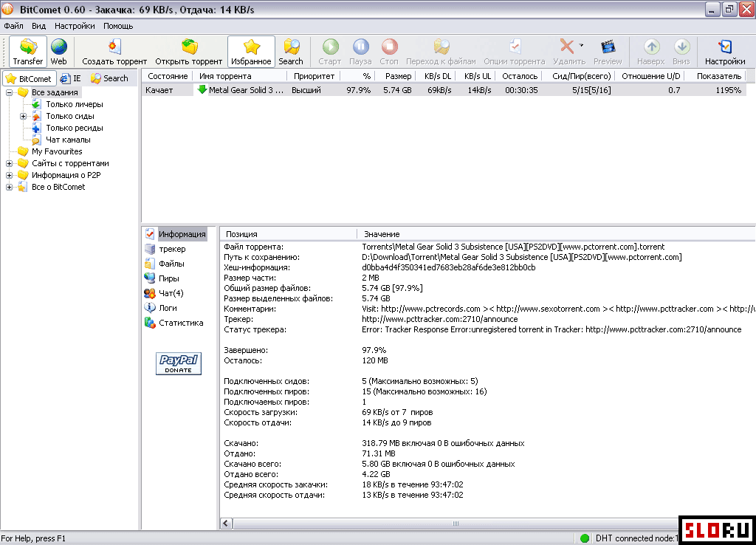Sort by the Приоритет column header

[x=314, y=76]
